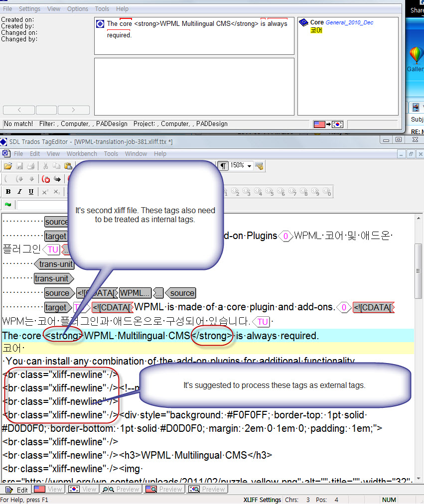Click the Save icon in TagEditor toolbar
This screenshot has width=424, height=504.
(x=19, y=166)
